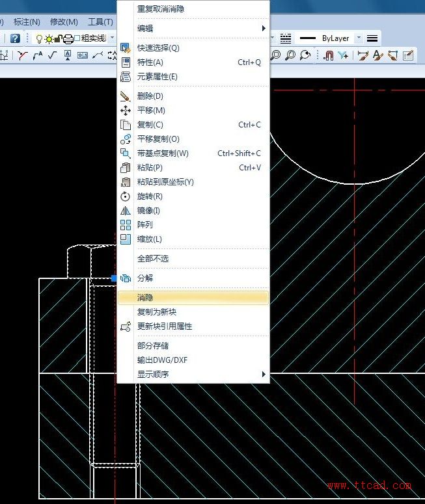
Task: Open 特性(A) properties entry
Action: pyautogui.click(x=193, y=62)
